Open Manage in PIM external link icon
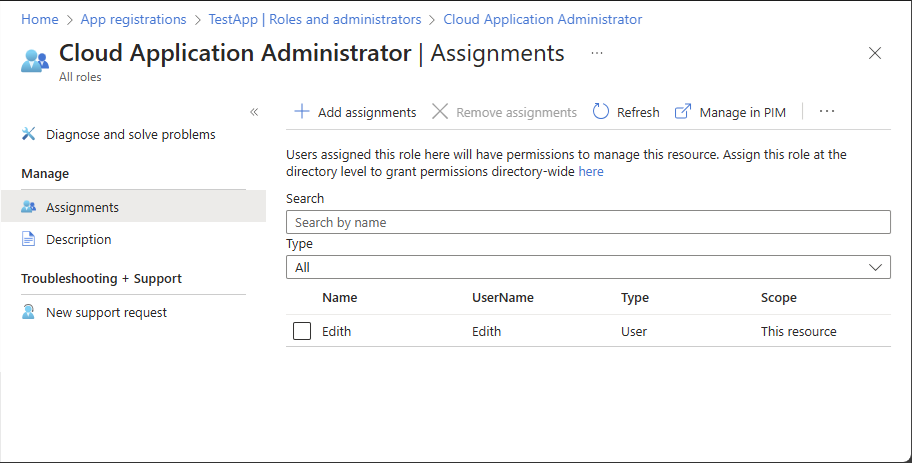The height and width of the screenshot is (463, 912). tap(683, 112)
